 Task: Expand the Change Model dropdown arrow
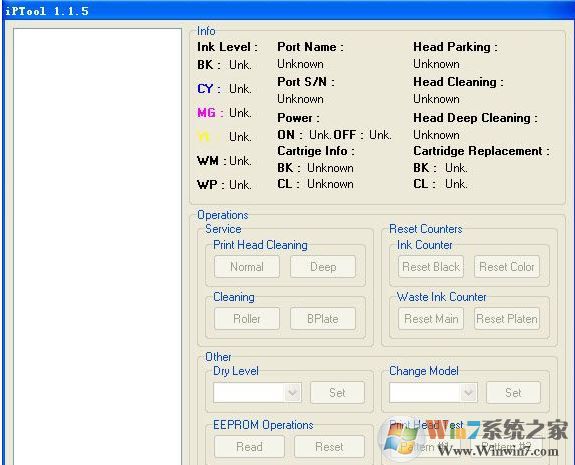point(469,393)
